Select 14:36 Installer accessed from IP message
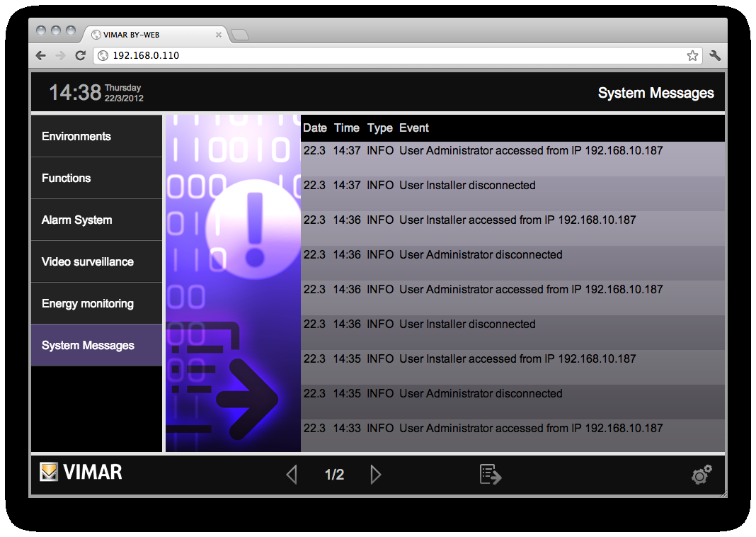This screenshot has height=537, width=756. click(x=512, y=228)
